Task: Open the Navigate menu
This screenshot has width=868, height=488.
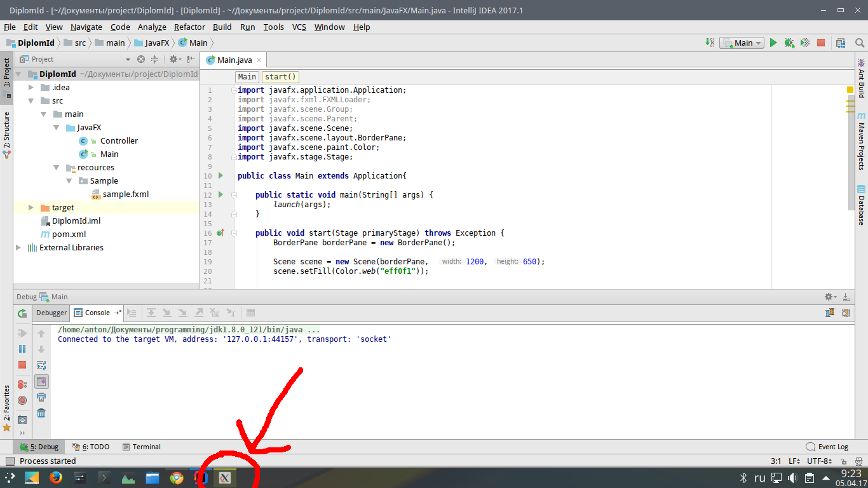Action: [x=86, y=27]
